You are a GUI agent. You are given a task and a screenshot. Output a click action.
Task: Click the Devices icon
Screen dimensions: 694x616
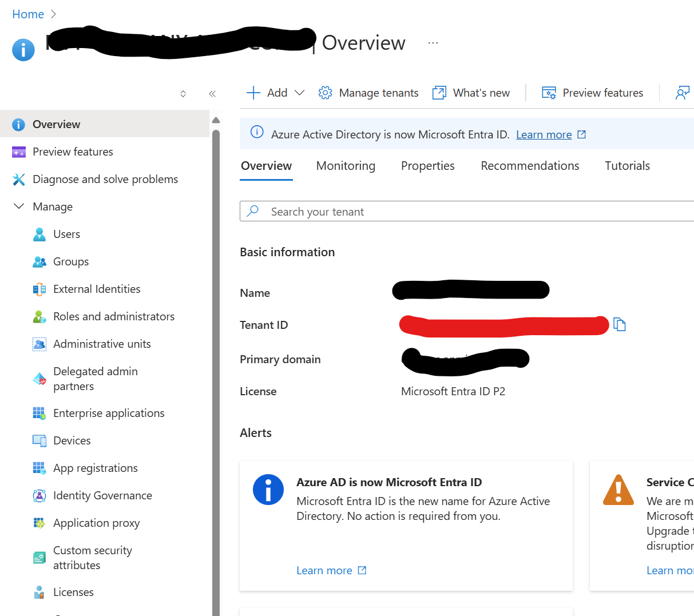[x=39, y=440]
